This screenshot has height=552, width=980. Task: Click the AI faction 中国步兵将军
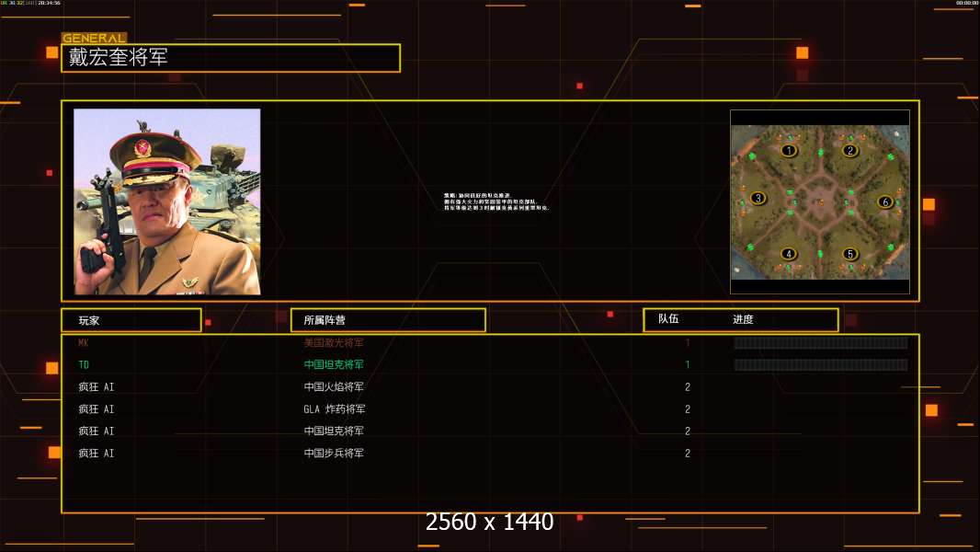(334, 454)
